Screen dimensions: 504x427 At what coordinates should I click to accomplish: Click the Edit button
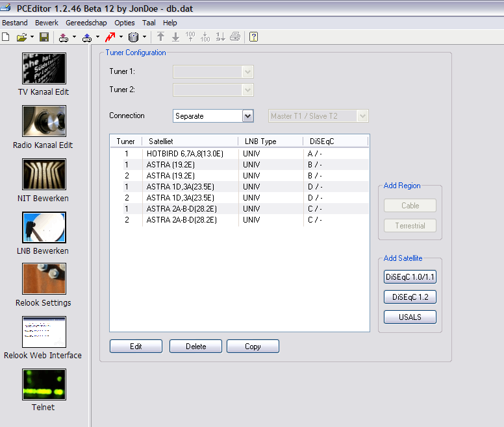tap(136, 347)
